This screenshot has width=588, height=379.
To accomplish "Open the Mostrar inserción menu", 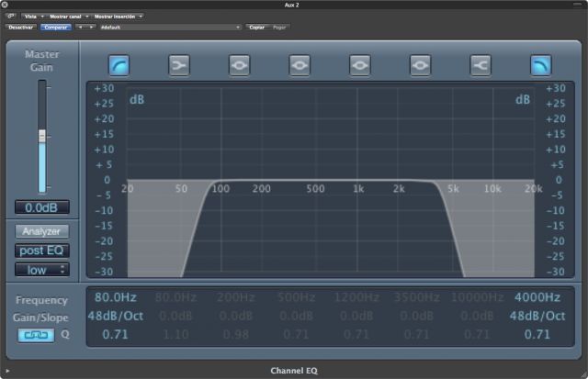I will click(118, 17).
